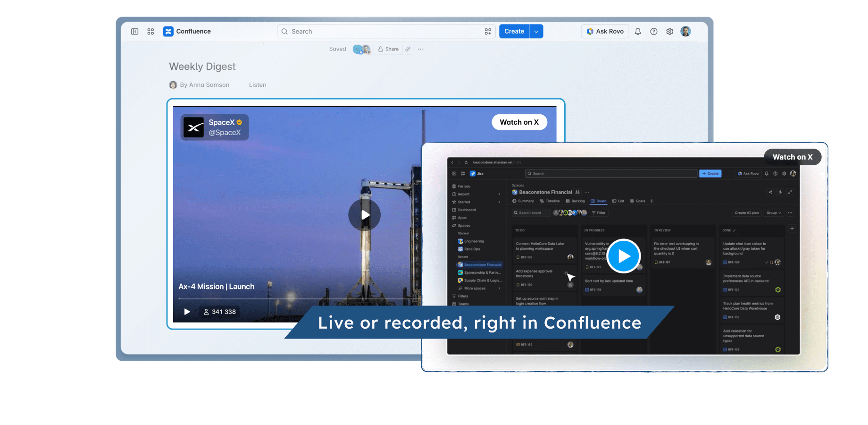Select Beaconstone Financial in Jira sidebar
Viewport: 868px width, 425px height.
tap(480, 265)
